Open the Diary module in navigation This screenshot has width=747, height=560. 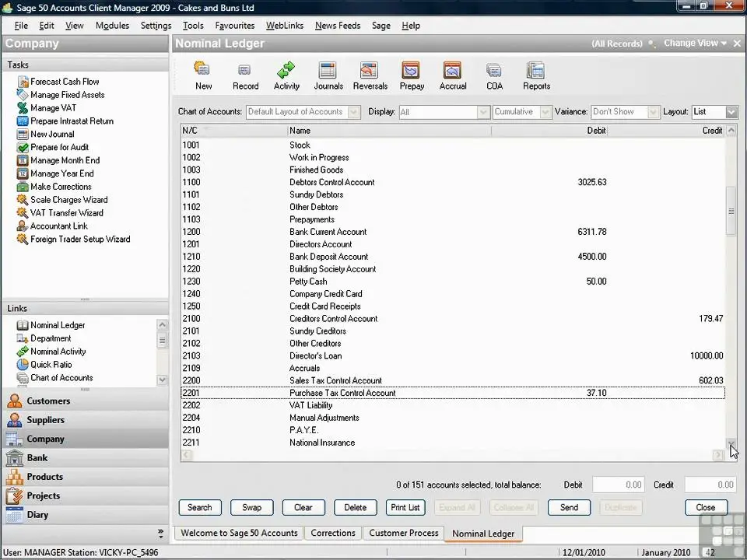coord(86,515)
